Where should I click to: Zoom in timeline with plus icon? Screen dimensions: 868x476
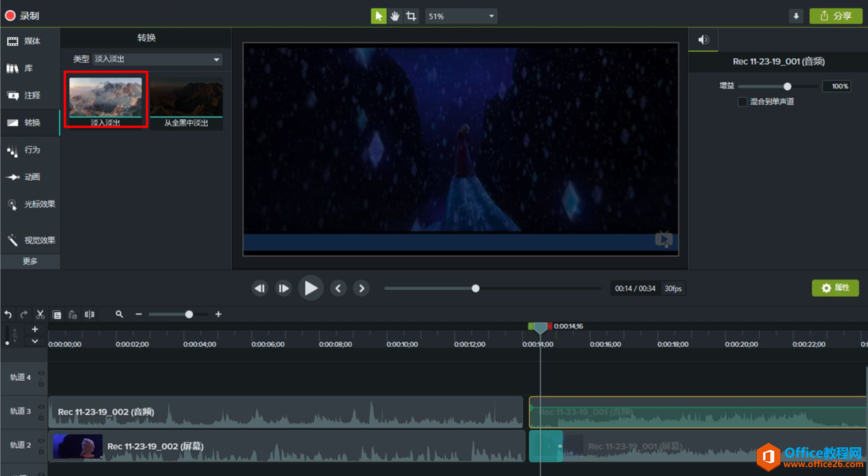point(218,314)
